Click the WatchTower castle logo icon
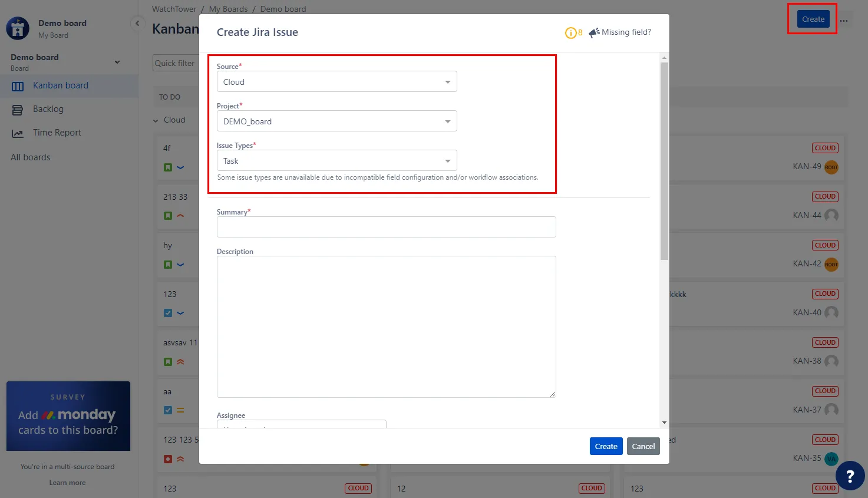Viewport: 868px width, 498px height. pos(18,28)
